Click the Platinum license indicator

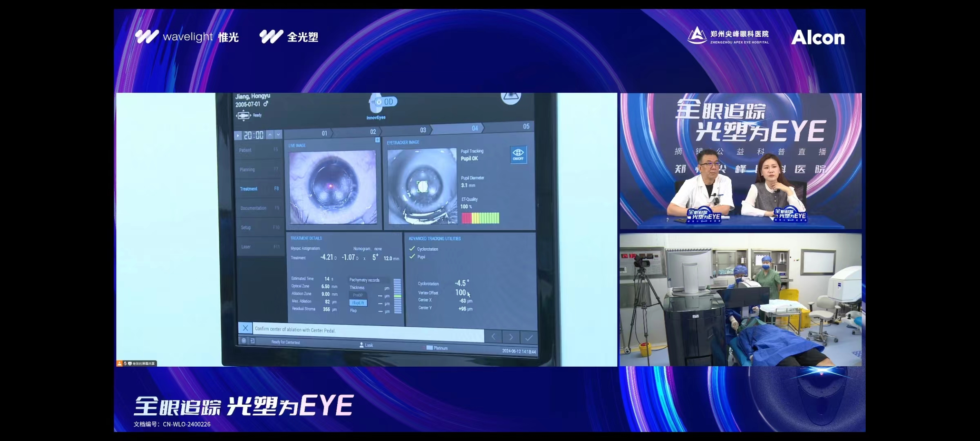437,348
